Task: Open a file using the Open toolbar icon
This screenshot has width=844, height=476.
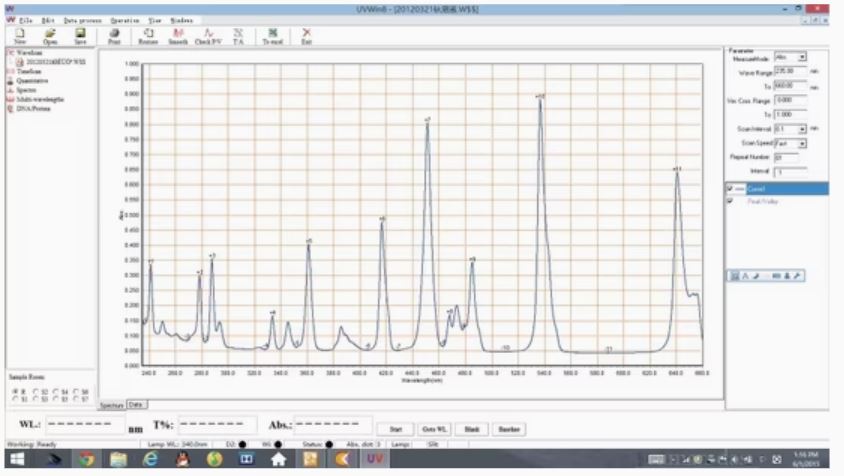Action: 50,36
